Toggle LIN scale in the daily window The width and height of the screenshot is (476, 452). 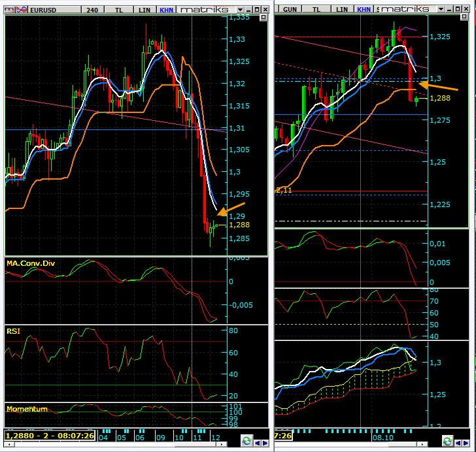coord(342,9)
